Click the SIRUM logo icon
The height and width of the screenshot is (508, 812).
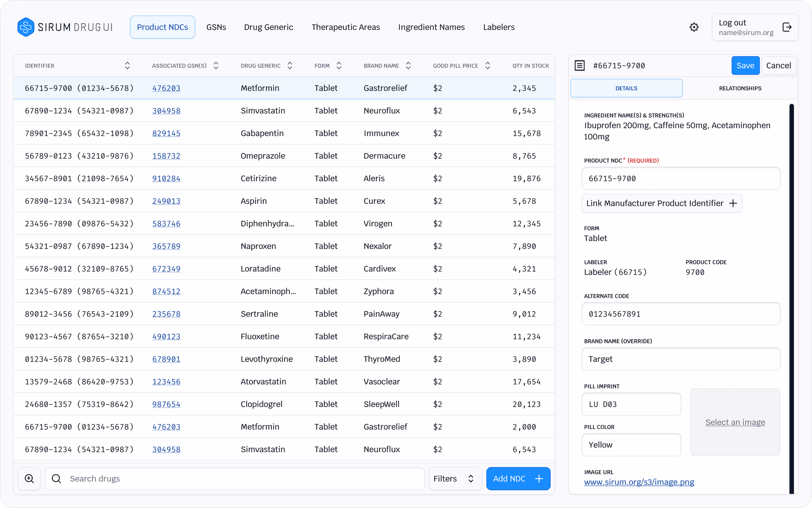[x=26, y=27]
